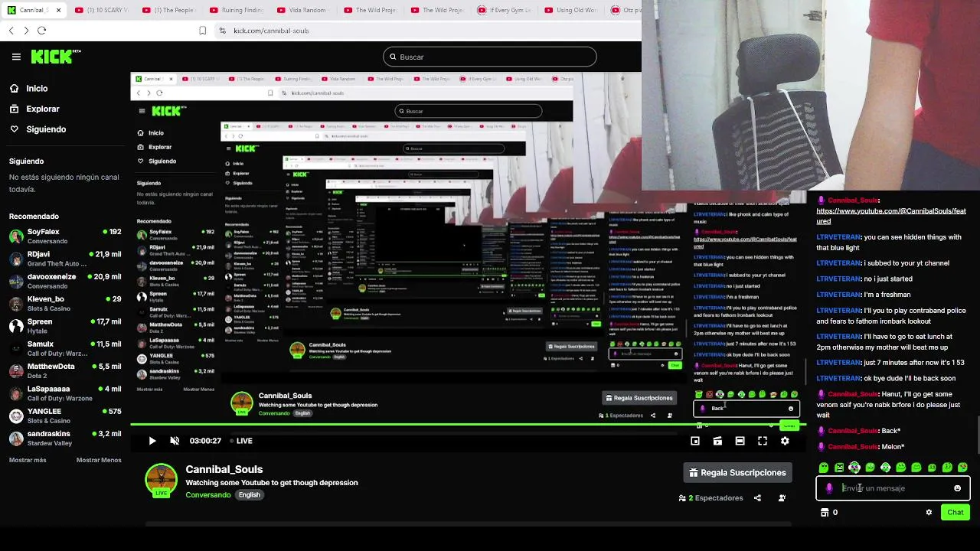
Task: Play the live stream
Action: click(x=152, y=441)
